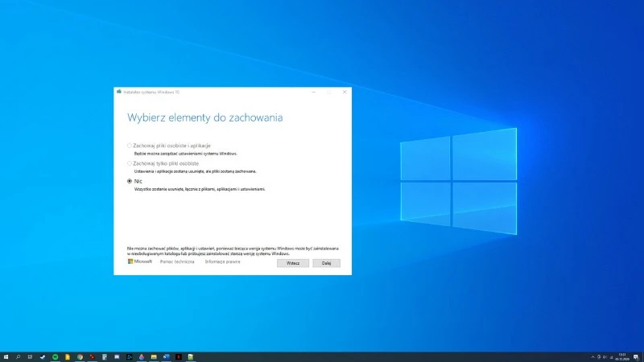This screenshot has width=644, height=362.
Task: Open taskbar search magnifier
Action: (x=18, y=357)
